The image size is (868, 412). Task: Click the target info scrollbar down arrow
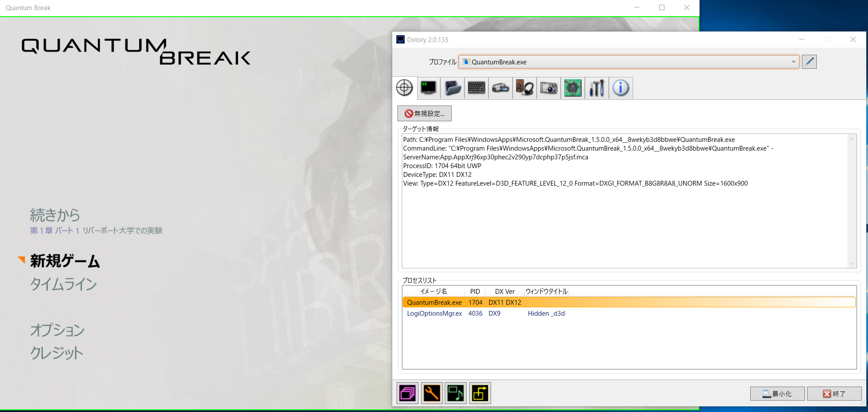coord(852,264)
